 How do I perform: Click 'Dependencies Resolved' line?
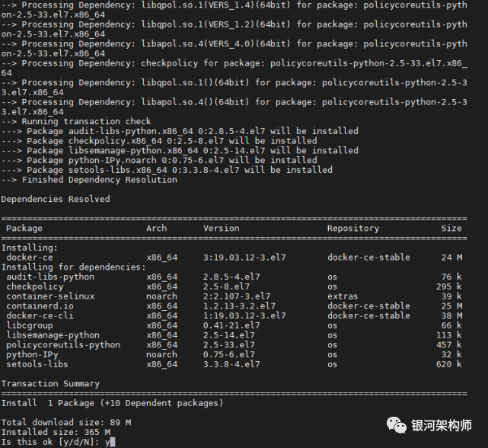(56, 199)
